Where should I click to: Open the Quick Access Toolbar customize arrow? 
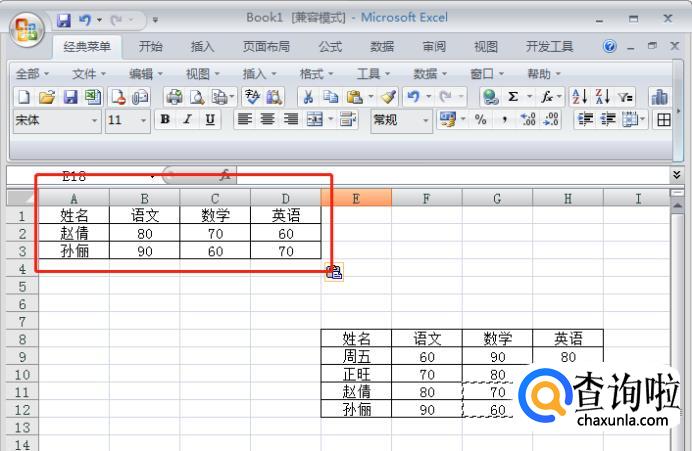155,20
